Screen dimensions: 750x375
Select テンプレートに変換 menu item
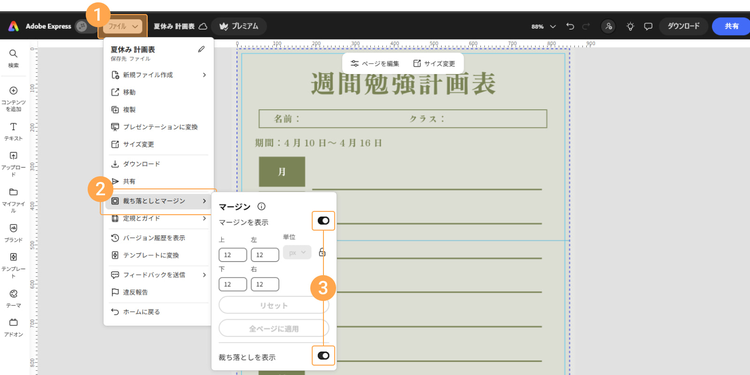[158, 255]
